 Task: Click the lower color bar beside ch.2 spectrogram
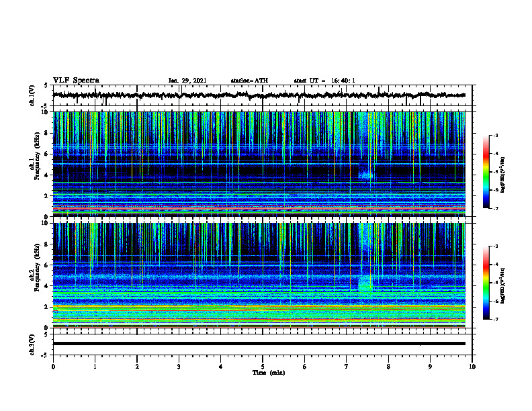[x=486, y=283]
